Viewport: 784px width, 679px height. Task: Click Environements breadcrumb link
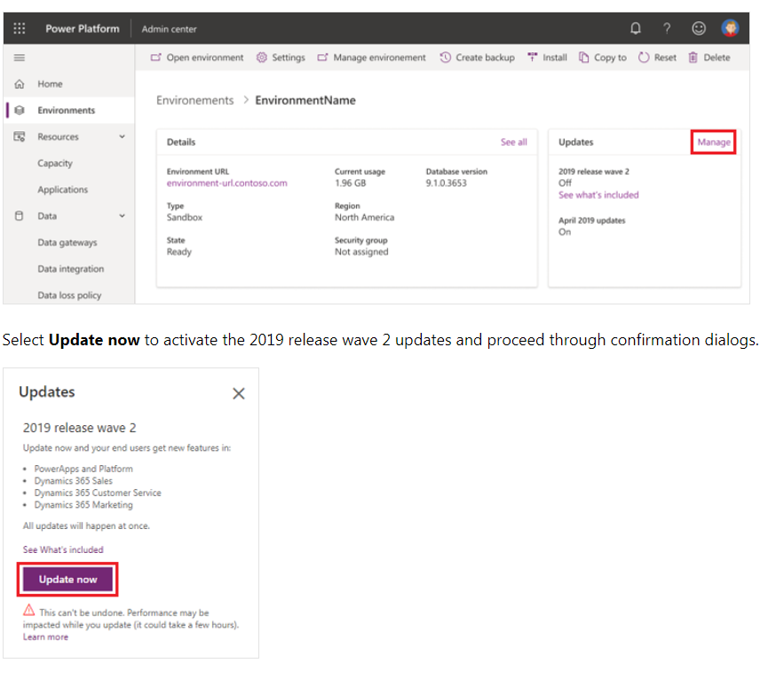click(x=194, y=100)
